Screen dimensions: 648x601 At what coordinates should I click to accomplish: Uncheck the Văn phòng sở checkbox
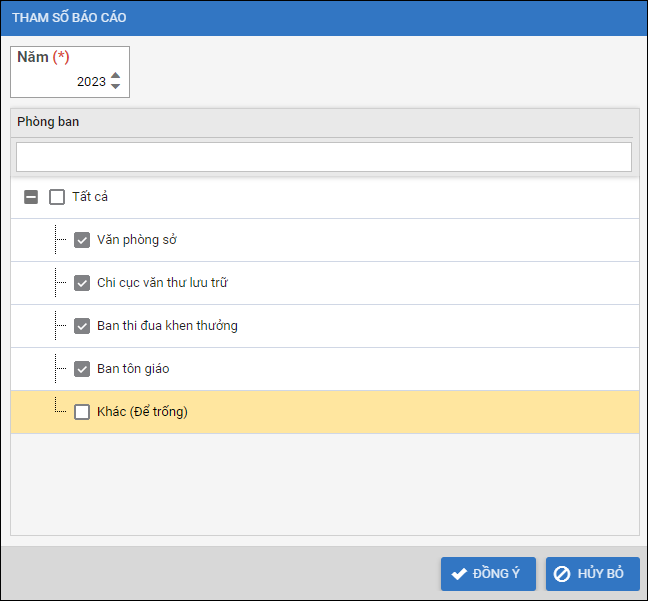pyautogui.click(x=82, y=240)
